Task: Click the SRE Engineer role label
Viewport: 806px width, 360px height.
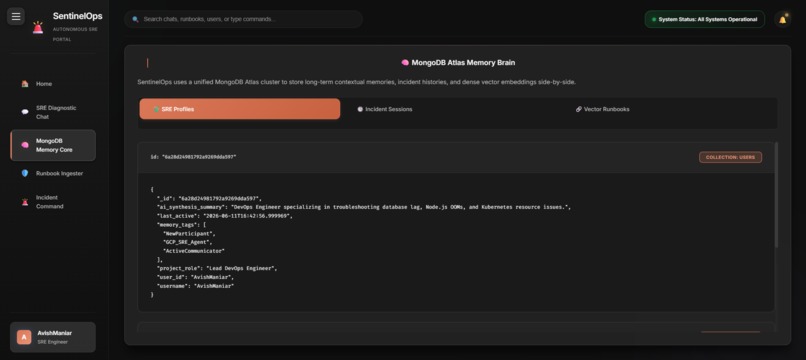Action: (x=52, y=342)
